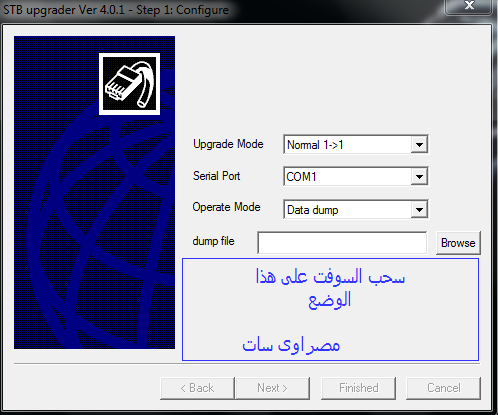Close the STB upgrader window
Screen dimensions: 498x415
(469, 5)
